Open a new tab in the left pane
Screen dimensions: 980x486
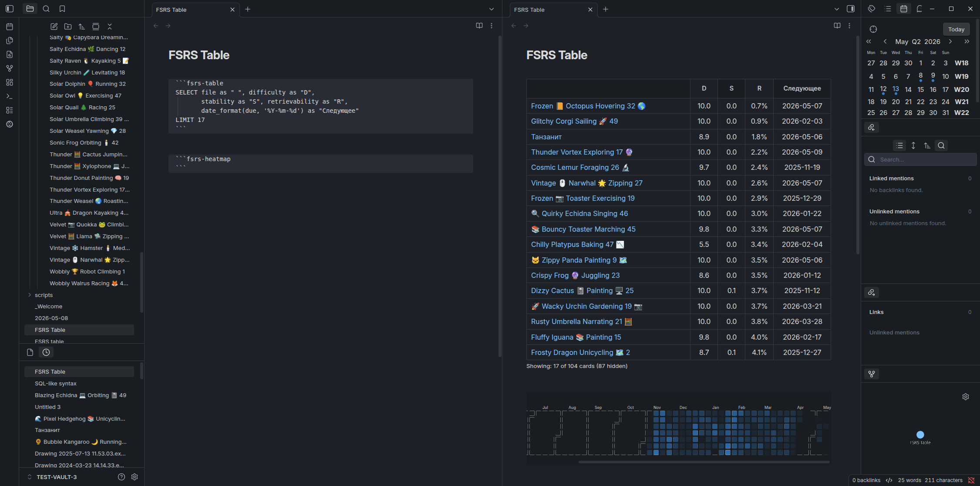pos(248,9)
